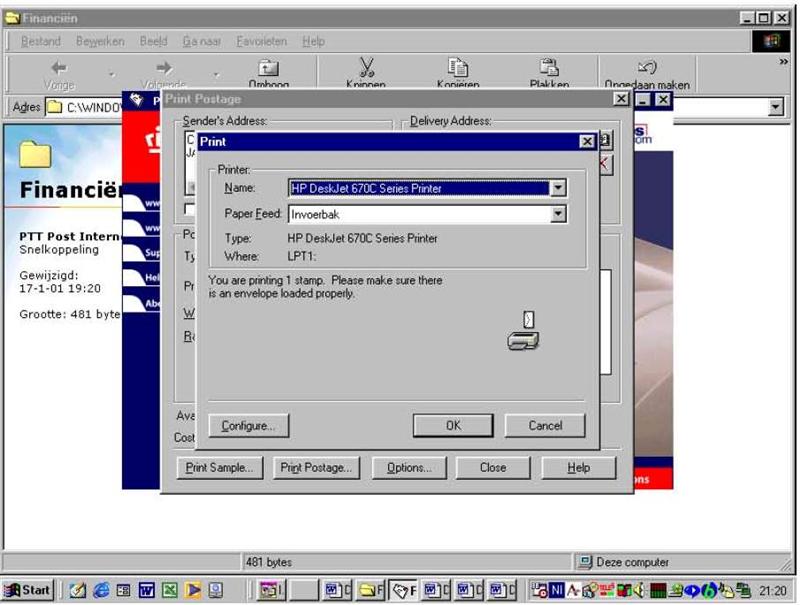Click the taskbar clock showing 21:20

[772, 591]
